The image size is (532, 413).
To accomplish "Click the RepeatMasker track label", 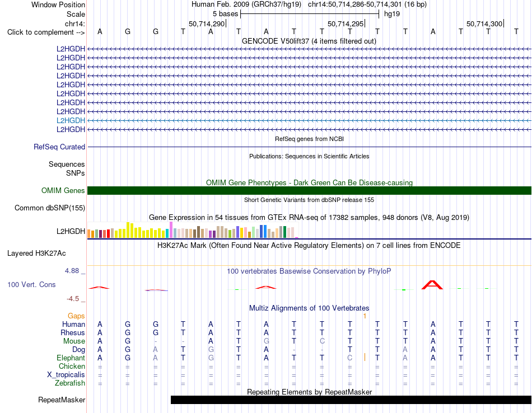I will [62, 400].
